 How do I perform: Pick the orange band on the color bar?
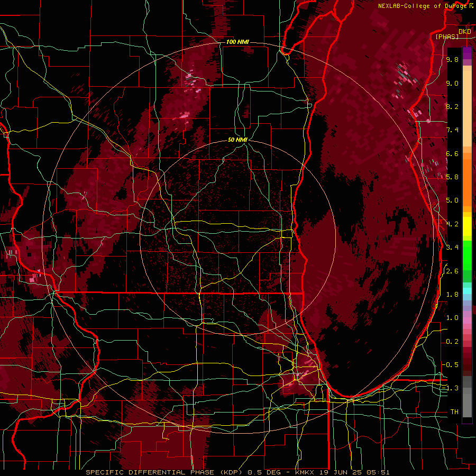point(467,183)
